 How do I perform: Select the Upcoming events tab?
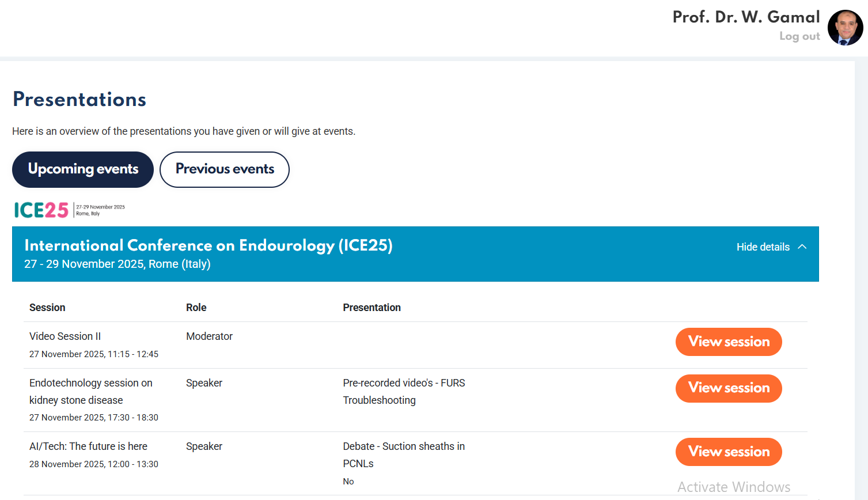(x=83, y=169)
